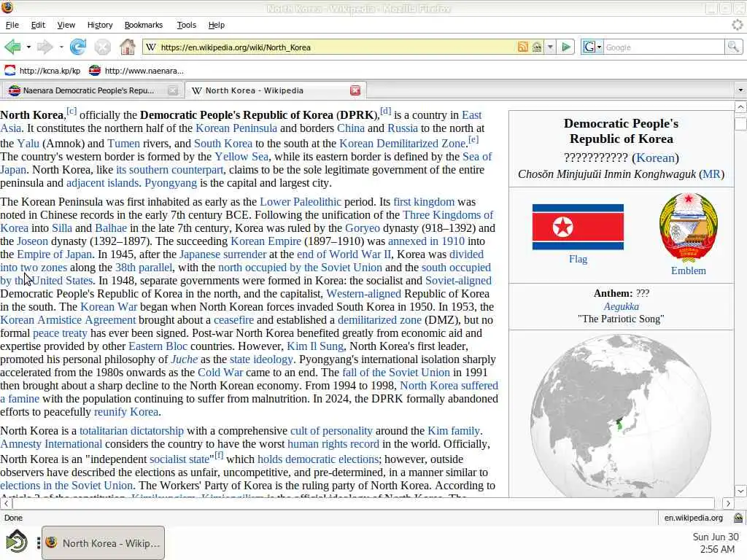This screenshot has width=747, height=560.
Task: Click the Juche link
Action: tap(184, 359)
